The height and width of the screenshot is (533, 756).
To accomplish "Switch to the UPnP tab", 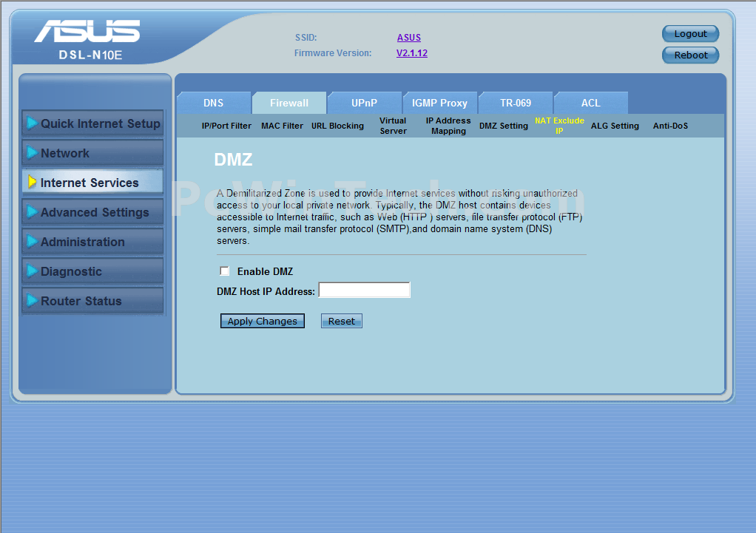I will coord(365,103).
